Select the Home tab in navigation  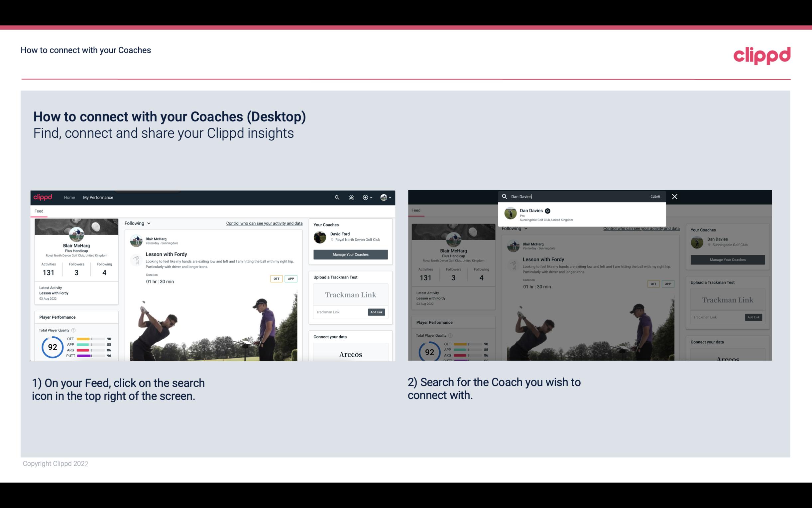(x=69, y=197)
